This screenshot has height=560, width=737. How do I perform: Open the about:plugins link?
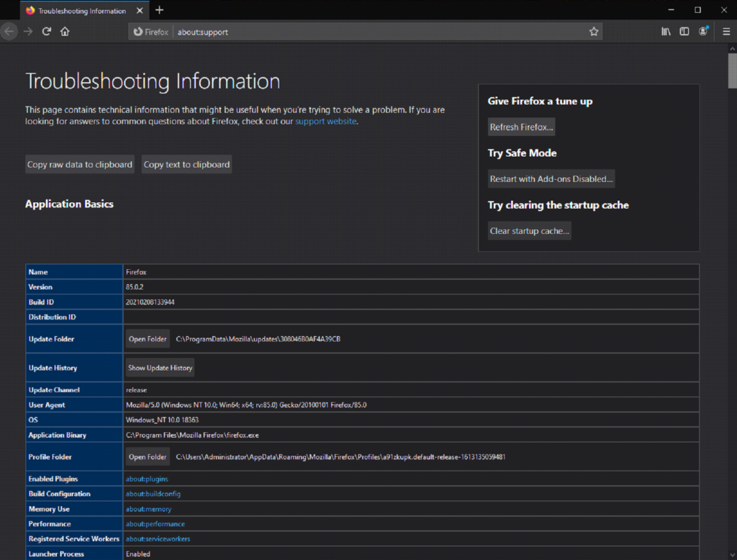pos(147,479)
